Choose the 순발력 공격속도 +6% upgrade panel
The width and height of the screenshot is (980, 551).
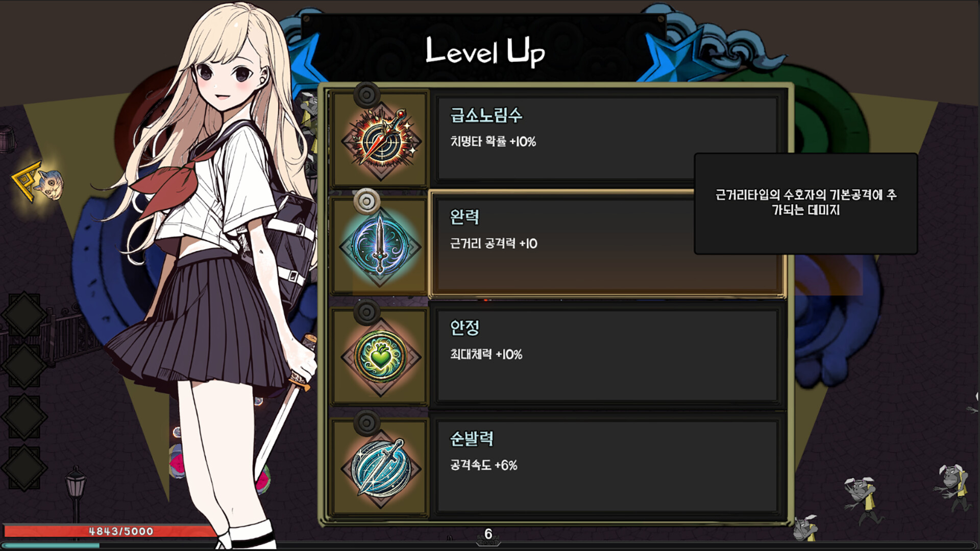point(607,466)
